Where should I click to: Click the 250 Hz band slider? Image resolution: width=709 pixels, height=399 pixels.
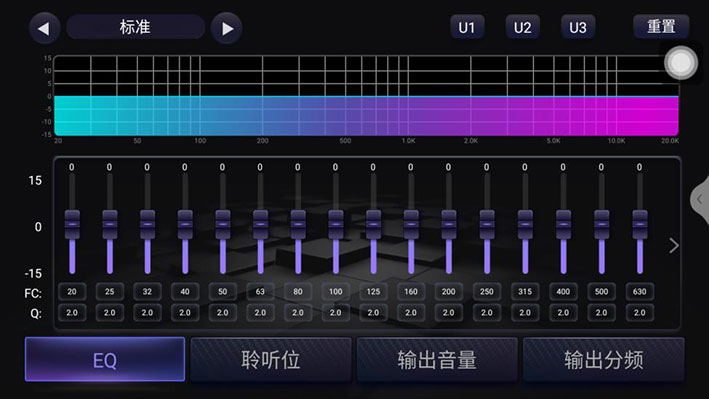click(487, 224)
